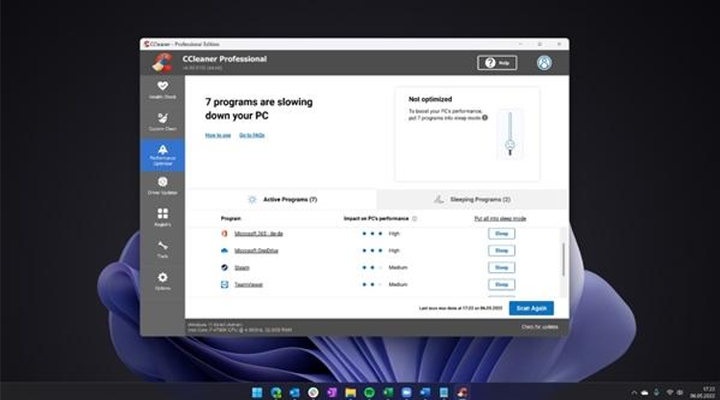Click the taskbar clock and date
Viewport: 720px width, 400px height.
pos(703,393)
